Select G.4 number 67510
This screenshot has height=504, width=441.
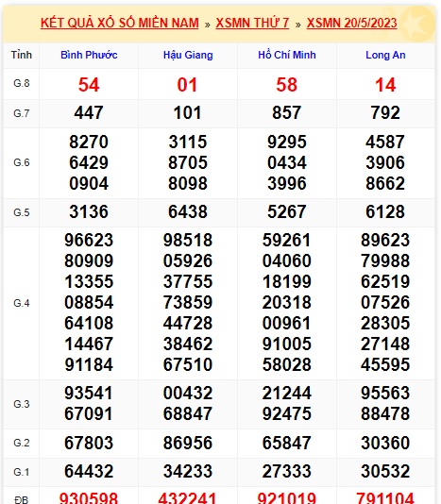(188, 365)
